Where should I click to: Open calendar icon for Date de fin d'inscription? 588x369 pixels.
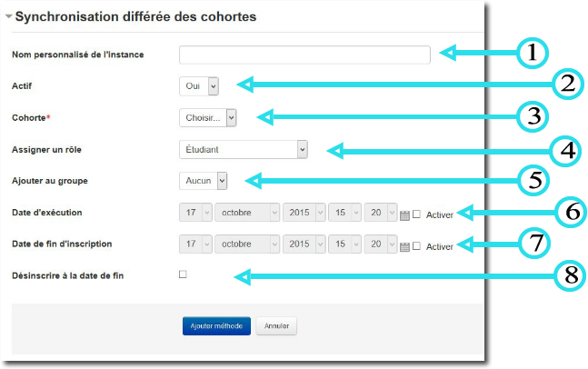pos(405,246)
